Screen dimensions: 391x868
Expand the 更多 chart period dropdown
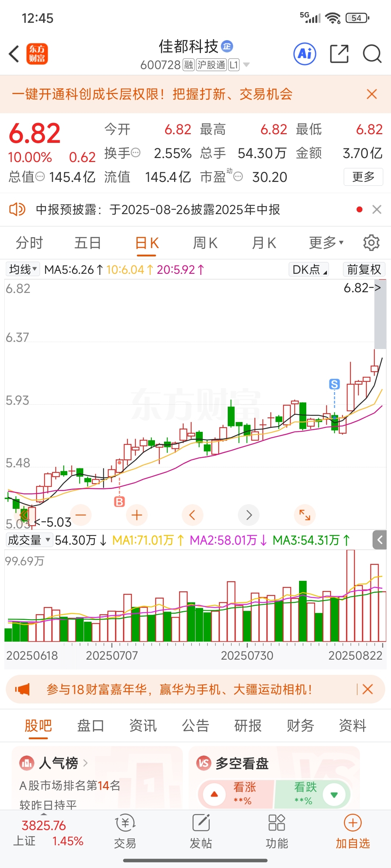pyautogui.click(x=326, y=243)
